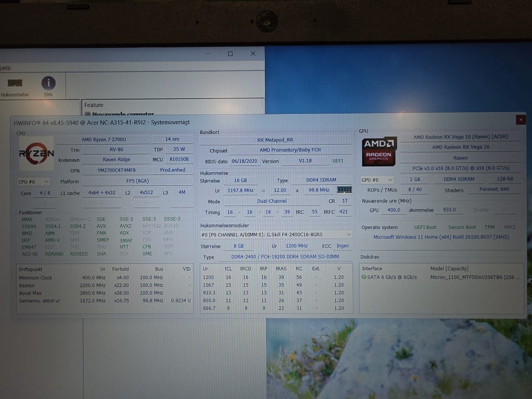Click the 12.00 memory multiplier value
Screen dimensions: 532x399
tap(280, 190)
